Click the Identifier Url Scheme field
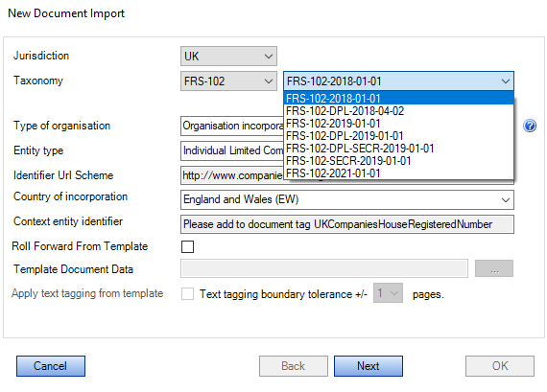 232,175
